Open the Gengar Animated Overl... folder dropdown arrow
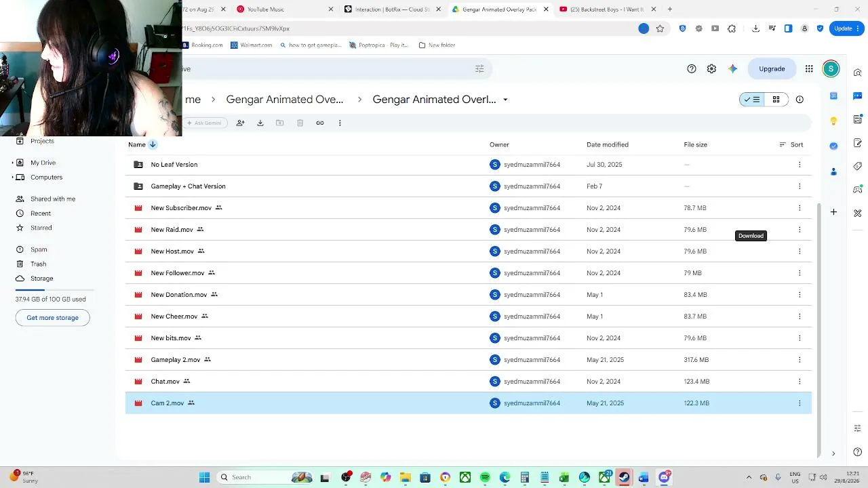The height and width of the screenshot is (488, 868). [x=505, y=100]
